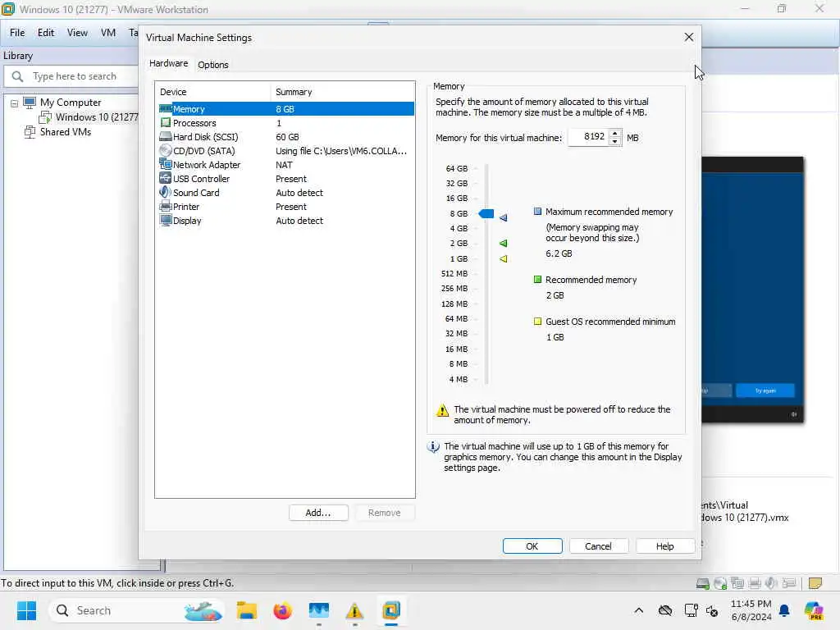Click the Help button
Viewport: 840px width, 630px height.
[664, 546]
